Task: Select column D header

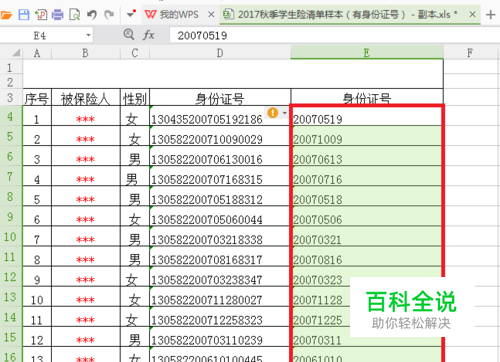Action: tap(220, 53)
